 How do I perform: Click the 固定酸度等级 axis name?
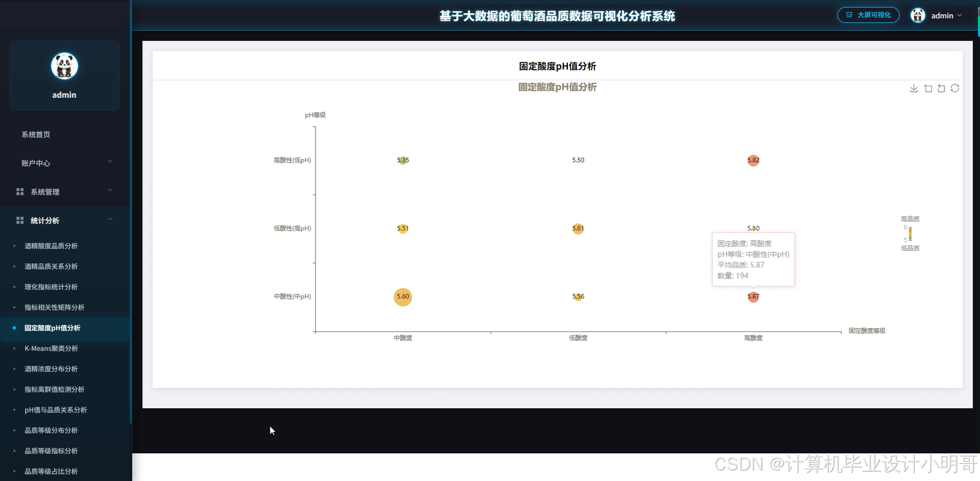[867, 331]
